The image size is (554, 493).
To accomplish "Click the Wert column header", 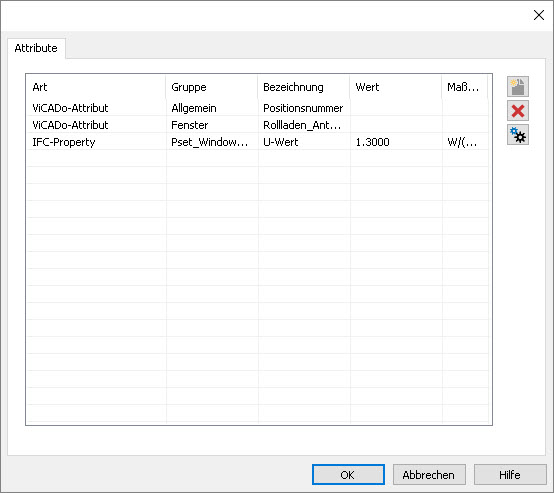I will pos(396,87).
